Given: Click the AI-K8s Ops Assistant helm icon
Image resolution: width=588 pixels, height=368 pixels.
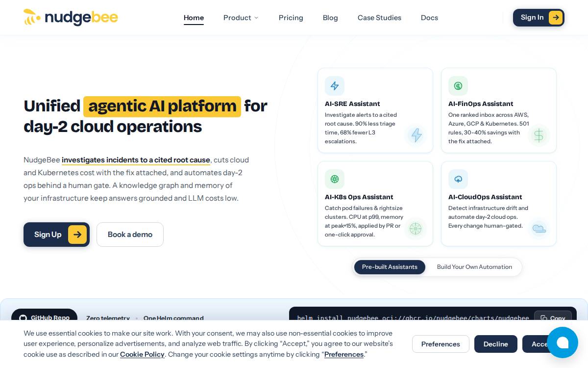Looking at the screenshot, I should (335, 179).
